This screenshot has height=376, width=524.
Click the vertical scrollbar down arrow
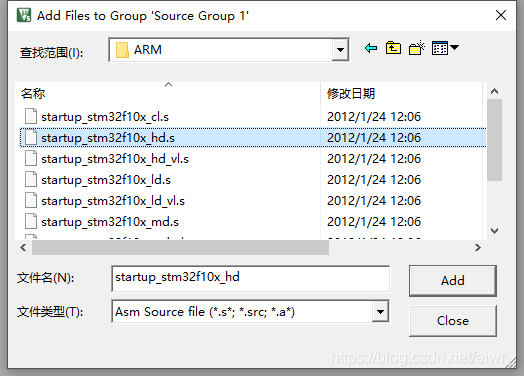pos(494,231)
